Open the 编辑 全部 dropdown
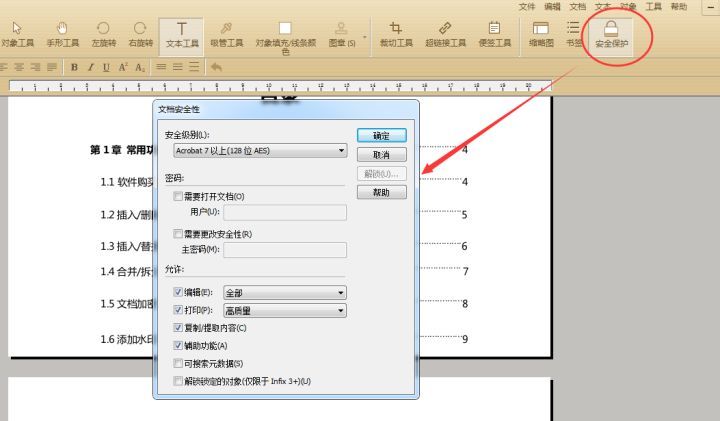 pos(285,292)
